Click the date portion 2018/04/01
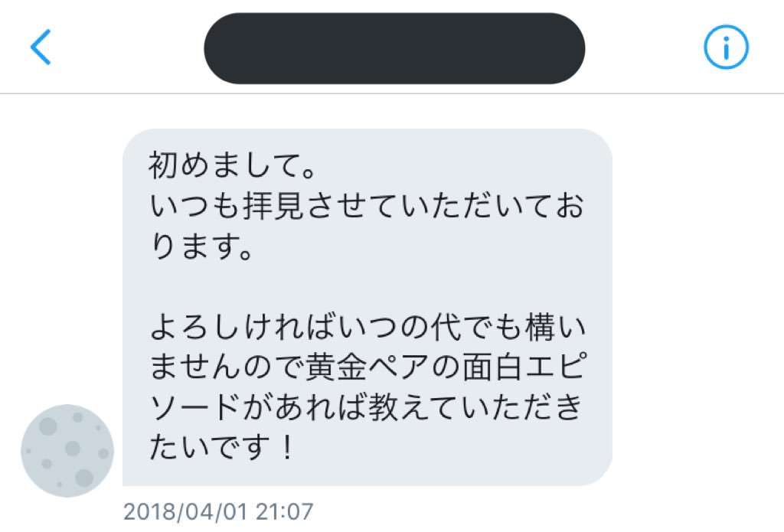The image size is (784, 532). (185, 512)
